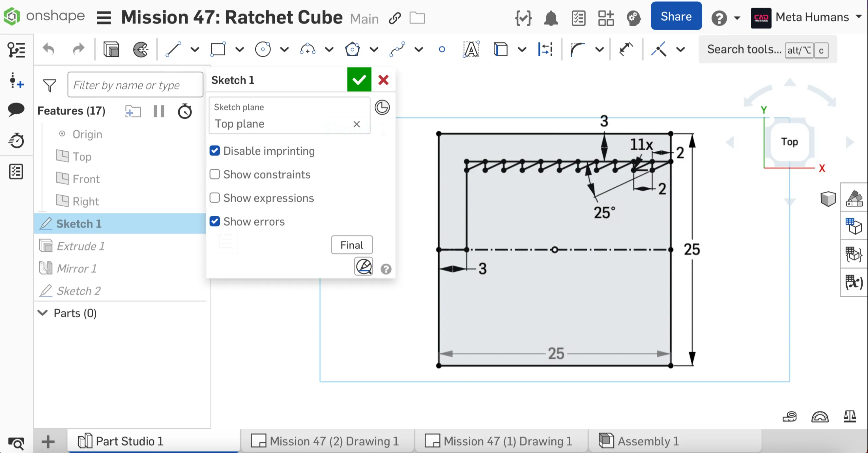Click the Filter by name input field

(135, 85)
